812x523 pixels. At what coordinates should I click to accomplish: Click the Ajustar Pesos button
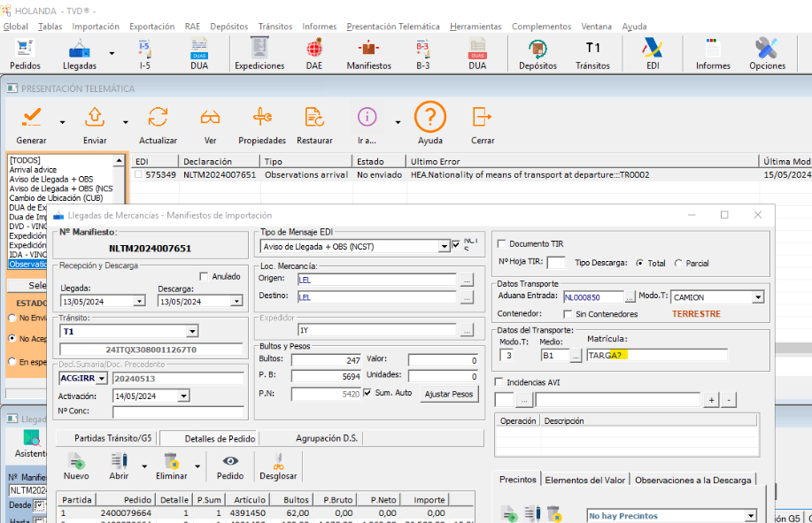click(449, 394)
